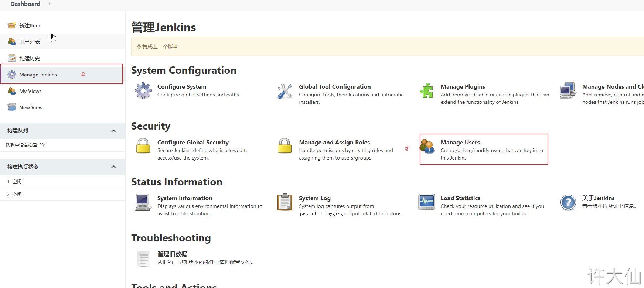
Task: Click the Manage and Assign Roles padlock icon
Action: [285, 146]
